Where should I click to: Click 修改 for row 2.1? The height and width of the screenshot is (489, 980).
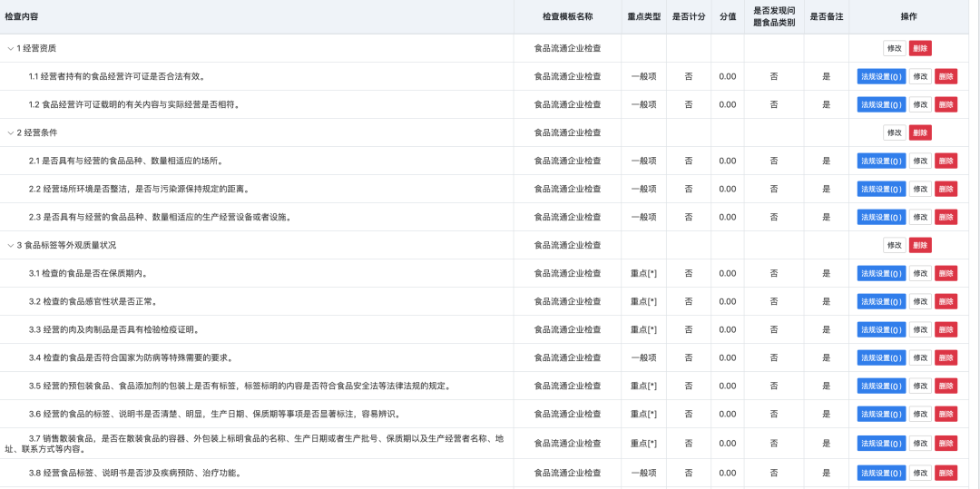tap(920, 161)
